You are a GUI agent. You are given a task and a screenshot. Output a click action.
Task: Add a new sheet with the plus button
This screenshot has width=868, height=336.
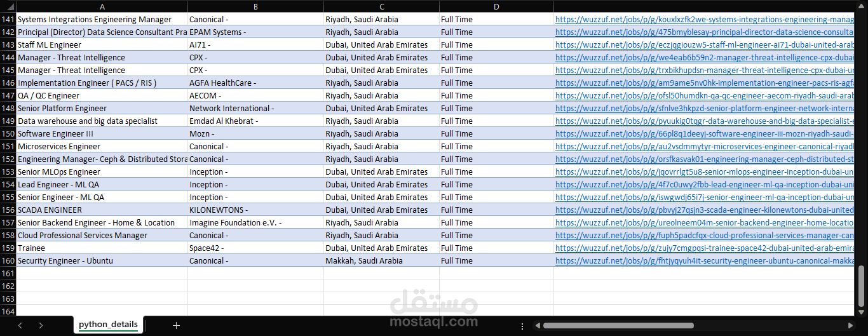click(x=176, y=325)
